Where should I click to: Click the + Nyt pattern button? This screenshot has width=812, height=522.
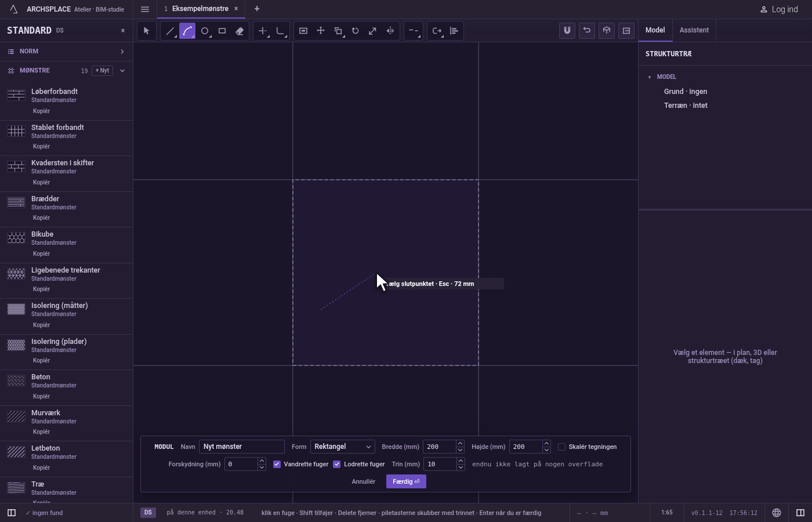click(102, 71)
